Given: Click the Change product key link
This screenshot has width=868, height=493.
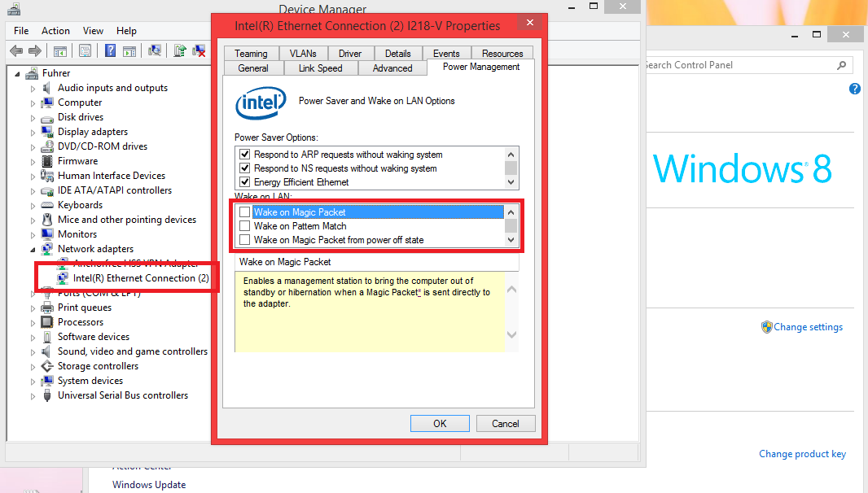Looking at the screenshot, I should tap(802, 454).
